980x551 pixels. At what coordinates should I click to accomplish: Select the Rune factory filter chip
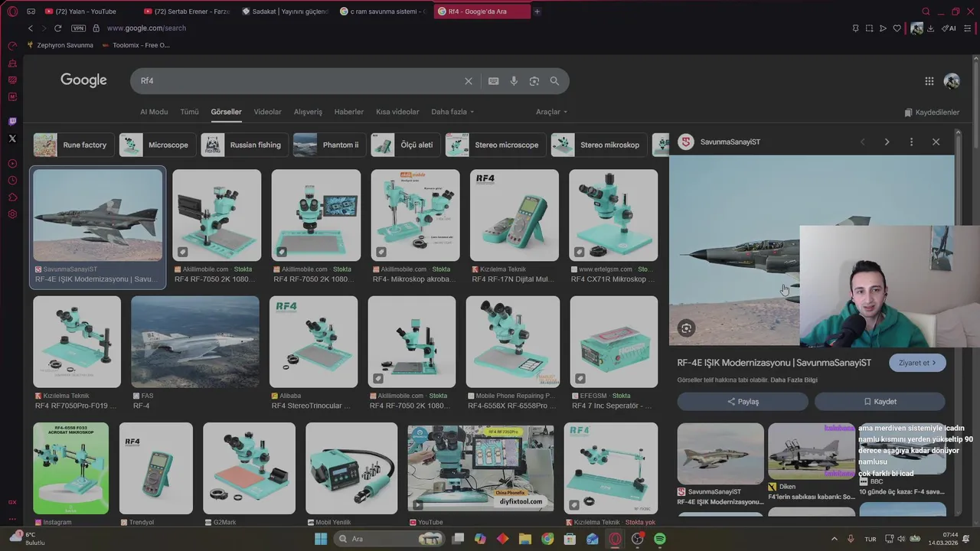click(x=73, y=145)
